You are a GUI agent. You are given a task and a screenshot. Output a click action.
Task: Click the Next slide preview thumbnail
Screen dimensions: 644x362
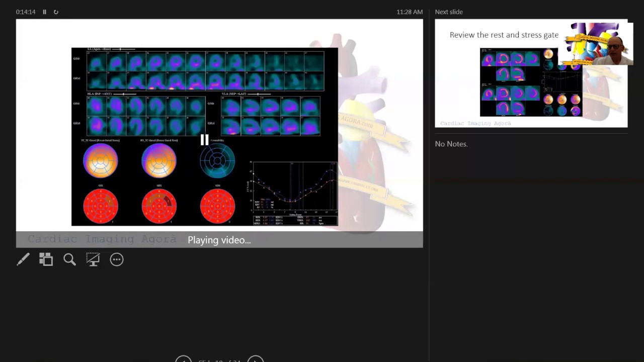(x=531, y=73)
